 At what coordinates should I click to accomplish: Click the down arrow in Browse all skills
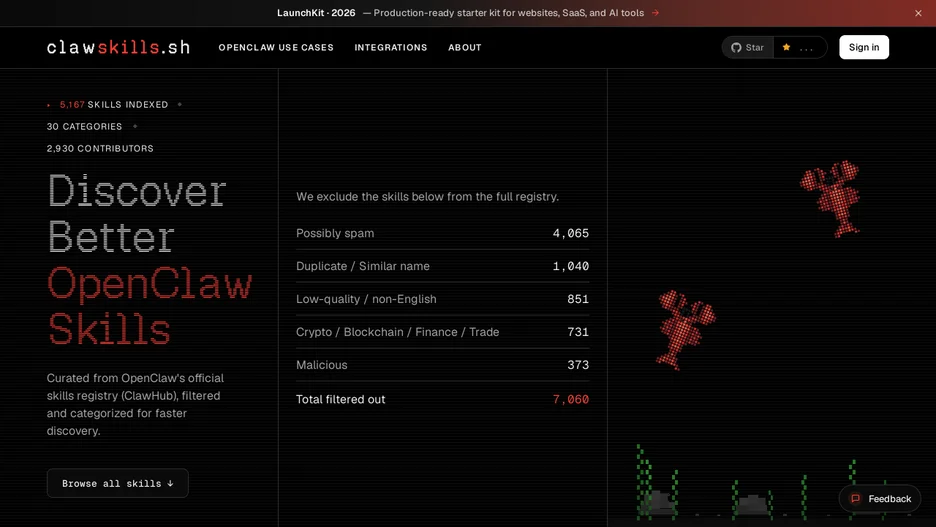pos(170,483)
